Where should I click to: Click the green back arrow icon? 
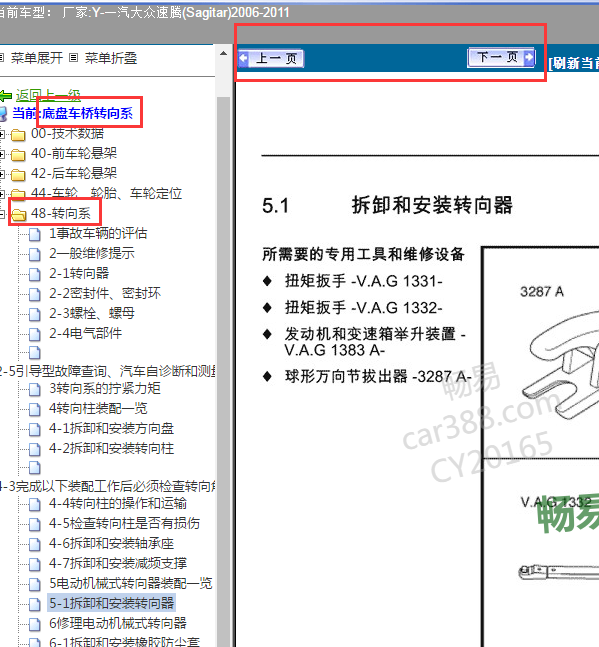point(6,96)
